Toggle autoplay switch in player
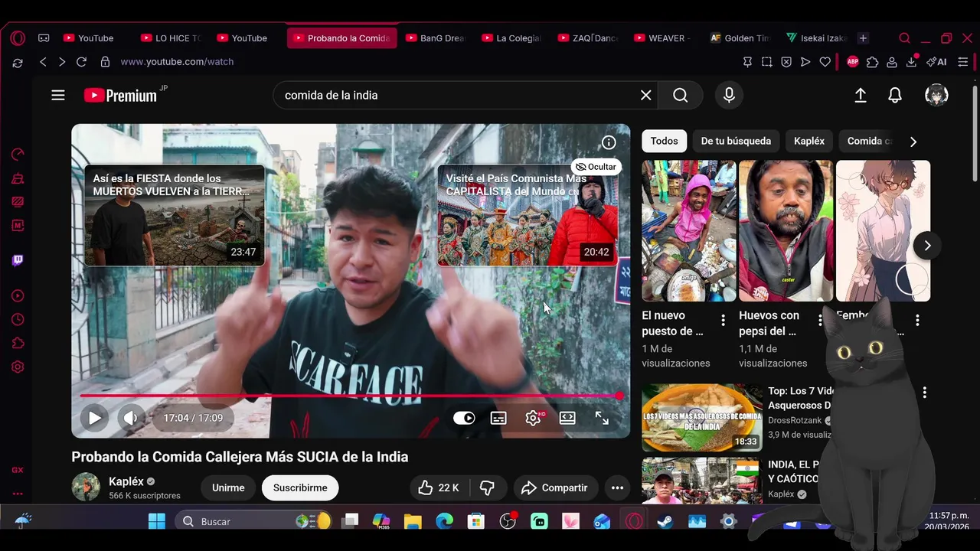Image resolution: width=980 pixels, height=551 pixels. point(464,418)
